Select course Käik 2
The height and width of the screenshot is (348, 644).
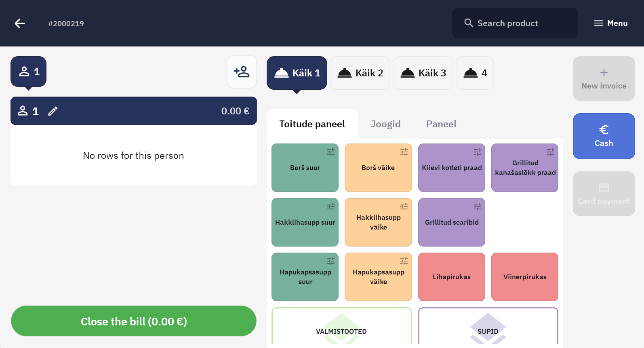click(x=360, y=73)
